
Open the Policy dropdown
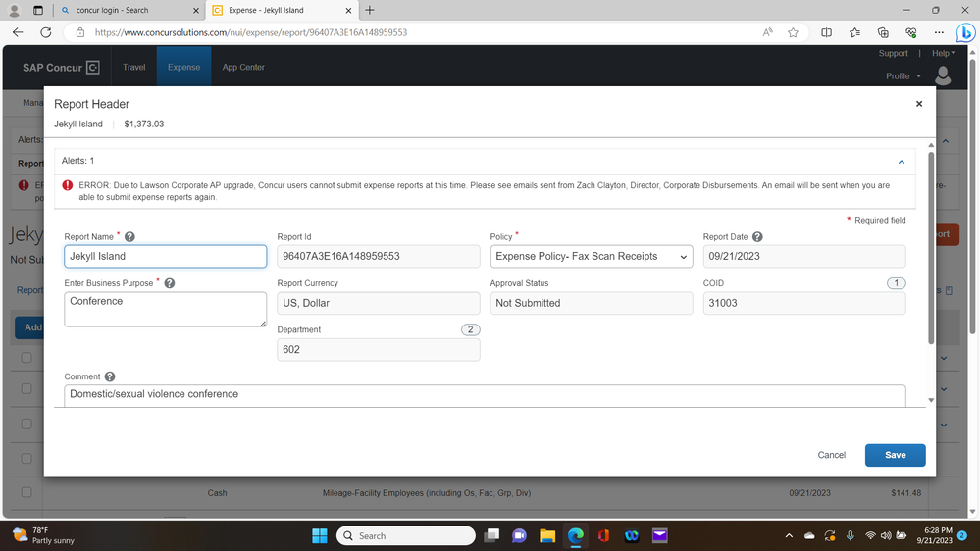click(x=592, y=256)
